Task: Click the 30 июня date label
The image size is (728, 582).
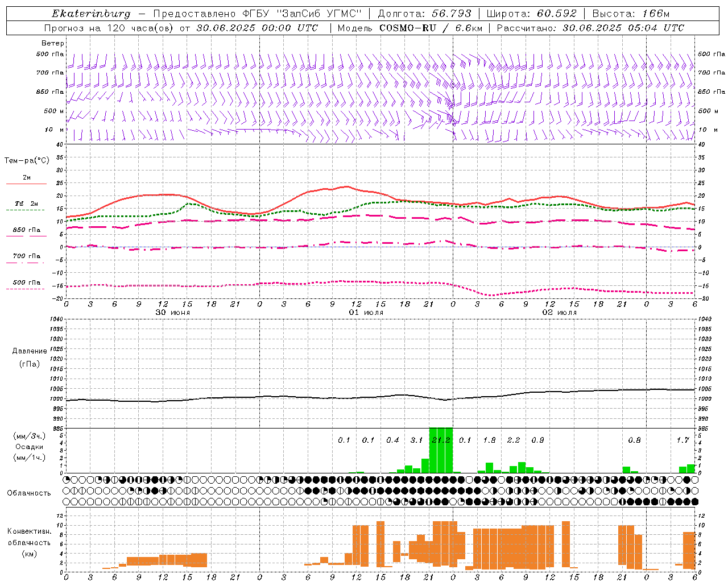Action: [173, 313]
